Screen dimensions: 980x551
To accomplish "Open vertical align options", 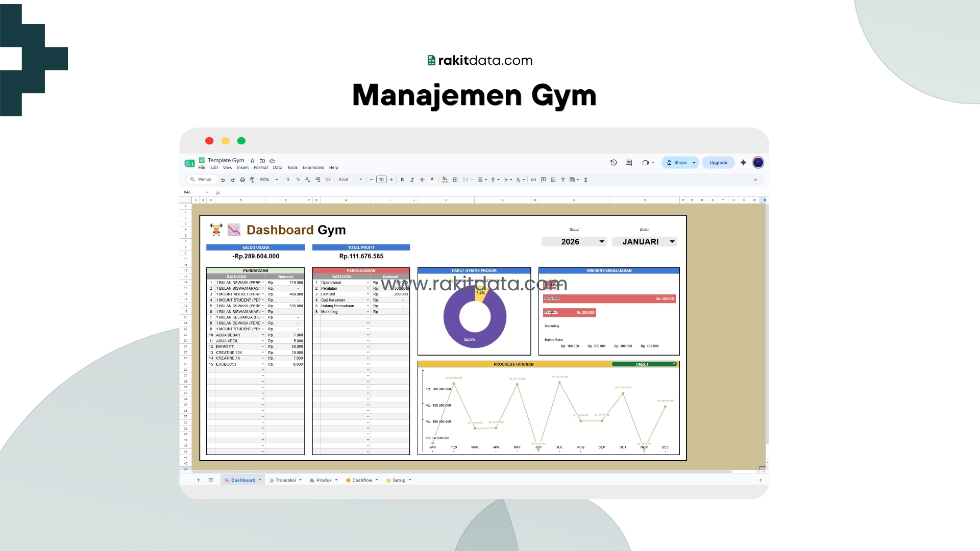I will 495,180.
